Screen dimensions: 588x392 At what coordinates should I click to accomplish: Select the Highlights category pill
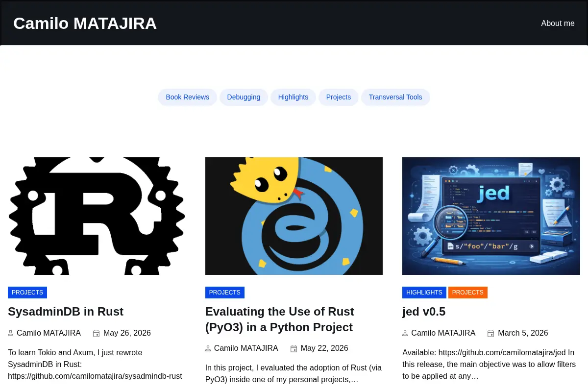[x=293, y=97]
